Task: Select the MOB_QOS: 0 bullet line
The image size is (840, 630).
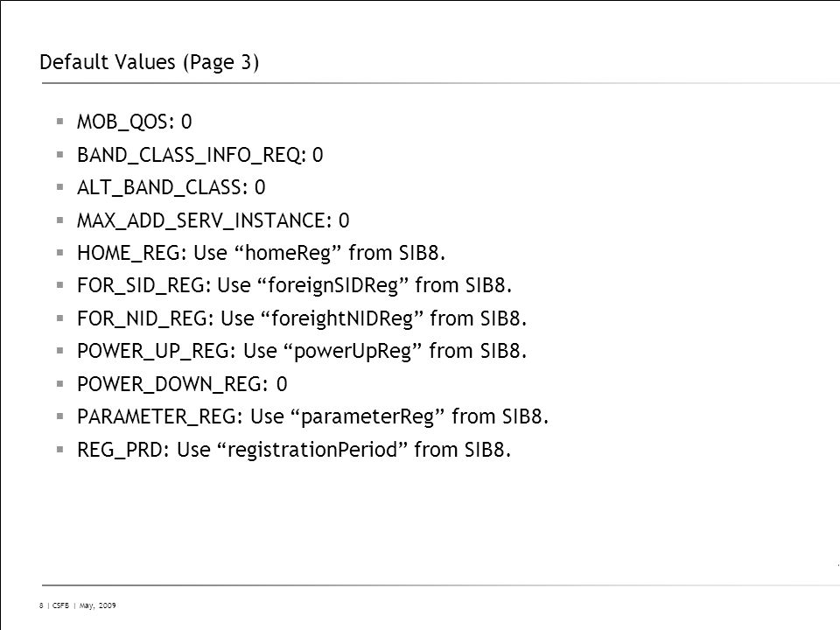Action: tap(135, 122)
